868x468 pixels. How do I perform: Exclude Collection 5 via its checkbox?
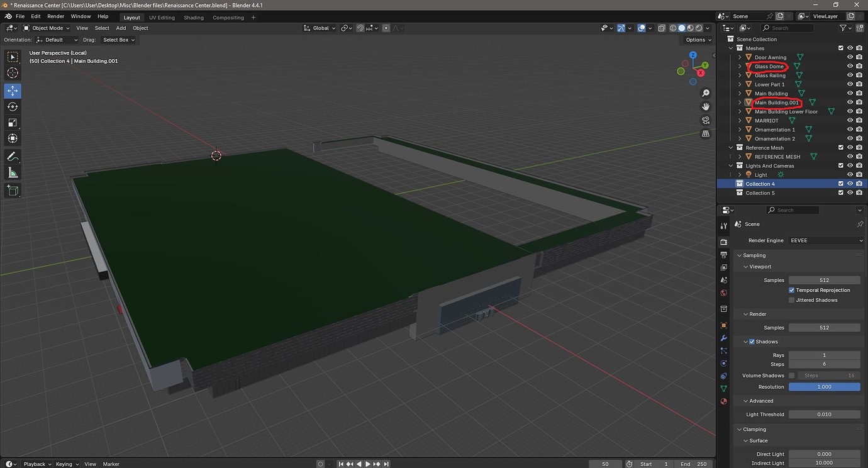tap(840, 193)
